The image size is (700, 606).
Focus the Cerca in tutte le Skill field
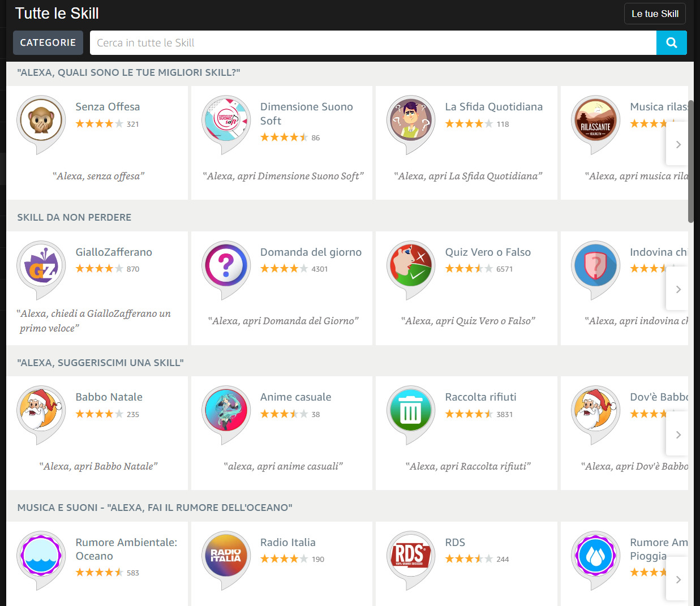[x=373, y=42]
